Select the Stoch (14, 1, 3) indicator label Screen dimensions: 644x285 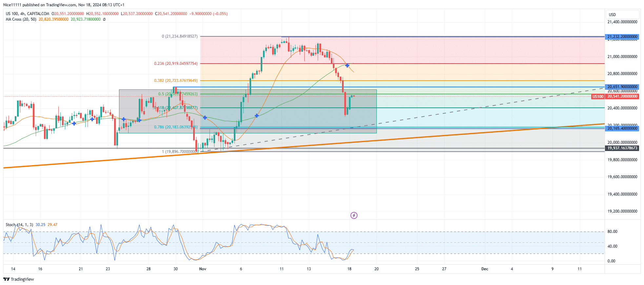[19, 225]
